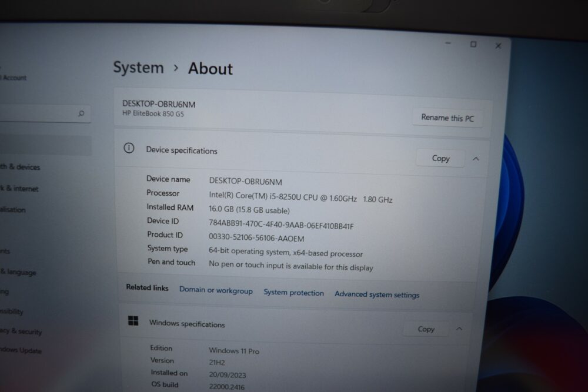Click the OS build label

165,384
